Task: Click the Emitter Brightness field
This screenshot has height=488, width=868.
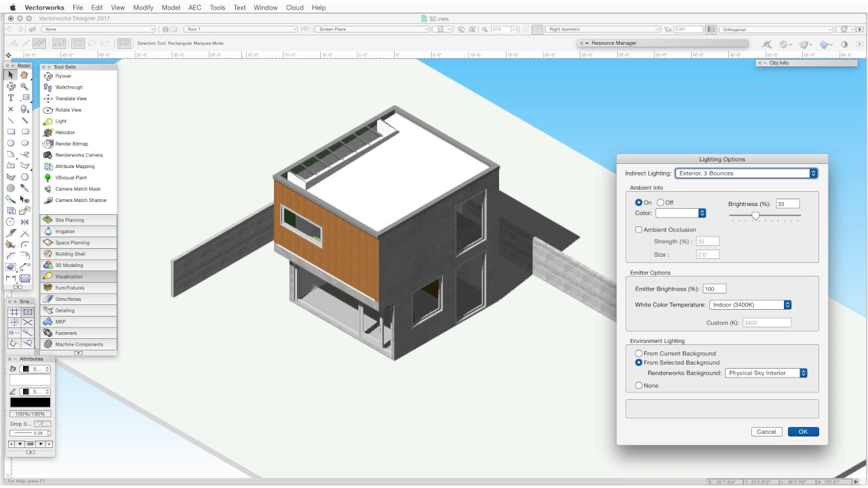Action: click(714, 289)
